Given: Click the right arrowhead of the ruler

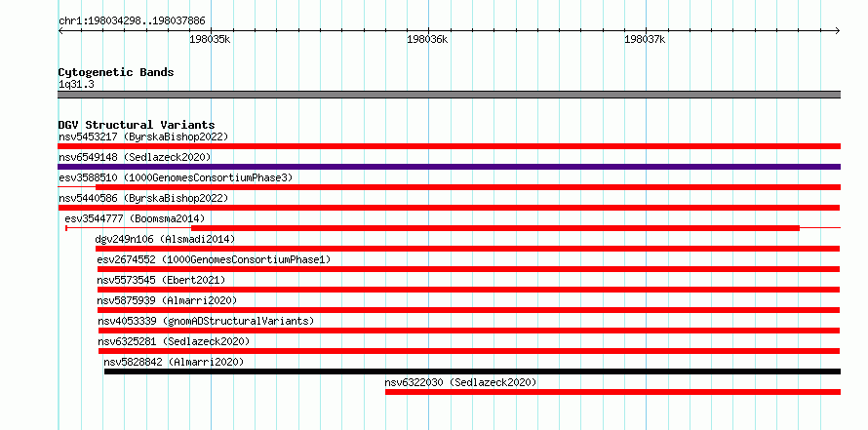Looking at the screenshot, I should pyautogui.click(x=838, y=30).
